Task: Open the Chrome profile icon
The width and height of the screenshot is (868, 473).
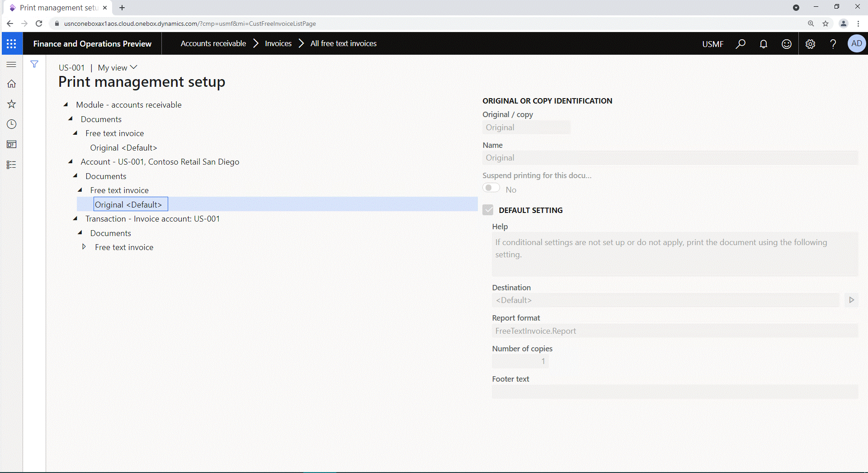Action: 843,24
